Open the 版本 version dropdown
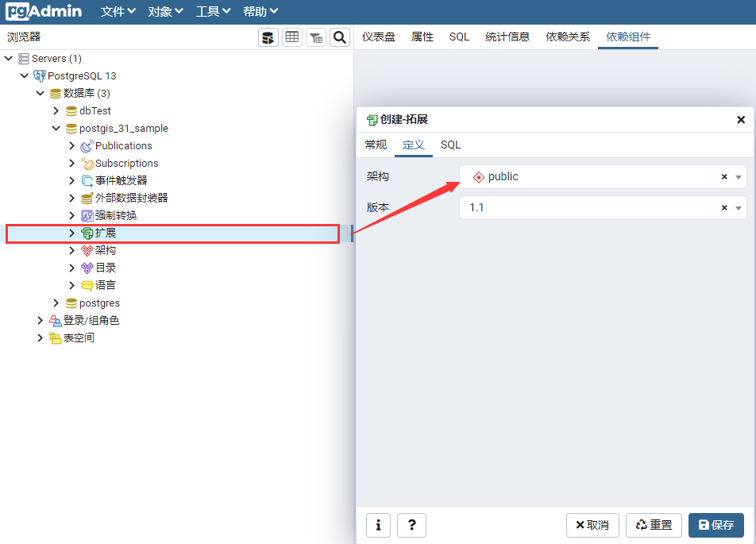Image resolution: width=756 pixels, height=544 pixels. (x=740, y=207)
